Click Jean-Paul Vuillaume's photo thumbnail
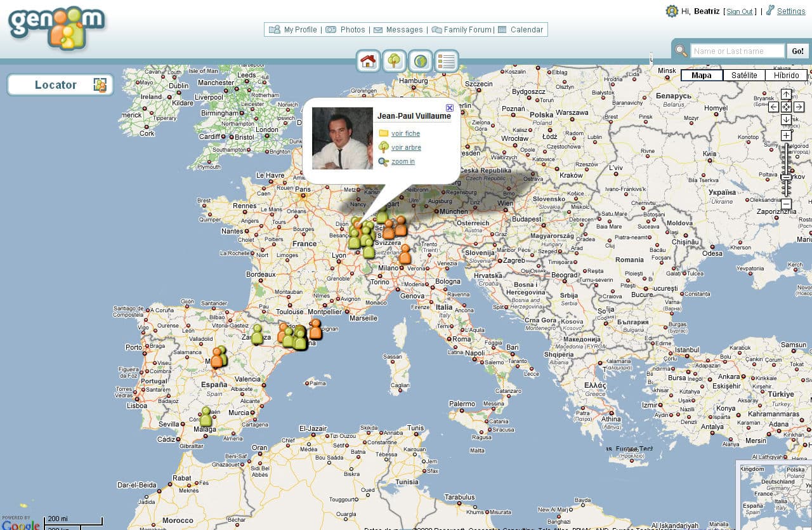This screenshot has height=530, width=812. [x=342, y=138]
